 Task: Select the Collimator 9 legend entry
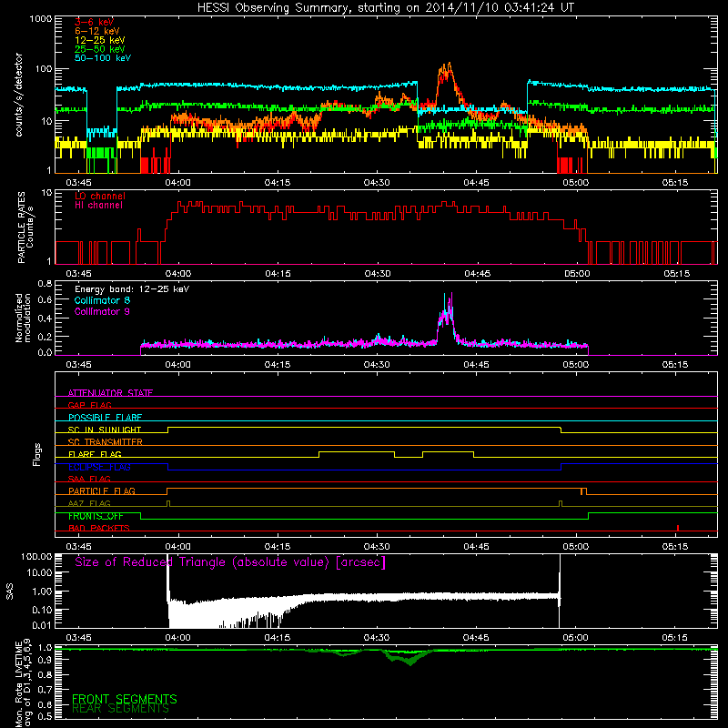pyautogui.click(x=102, y=311)
